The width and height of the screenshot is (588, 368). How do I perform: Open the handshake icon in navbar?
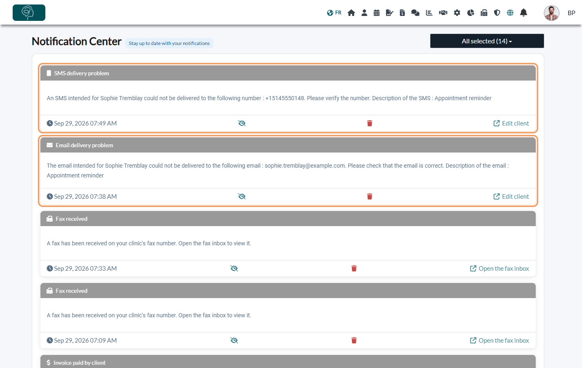443,13
